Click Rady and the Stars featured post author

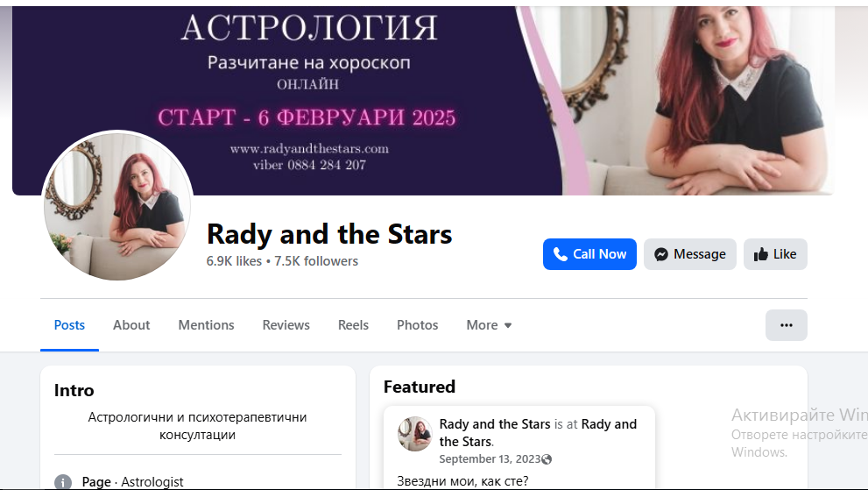pyautogui.click(x=494, y=424)
